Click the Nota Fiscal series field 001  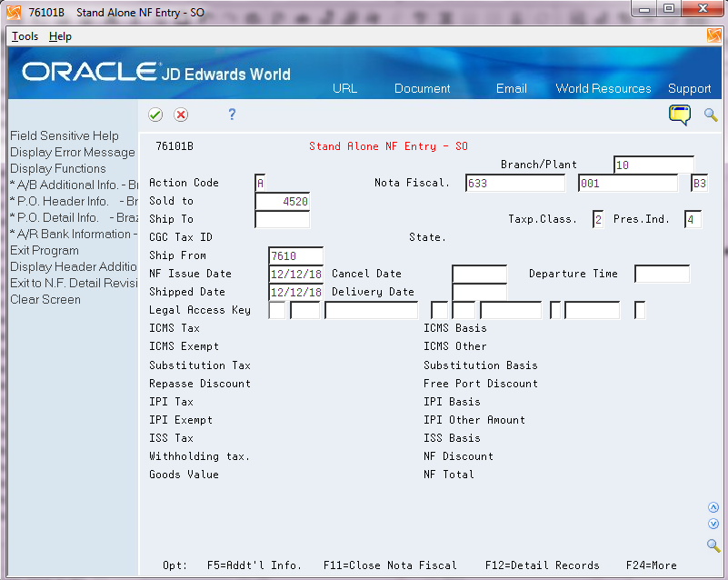coord(628,183)
